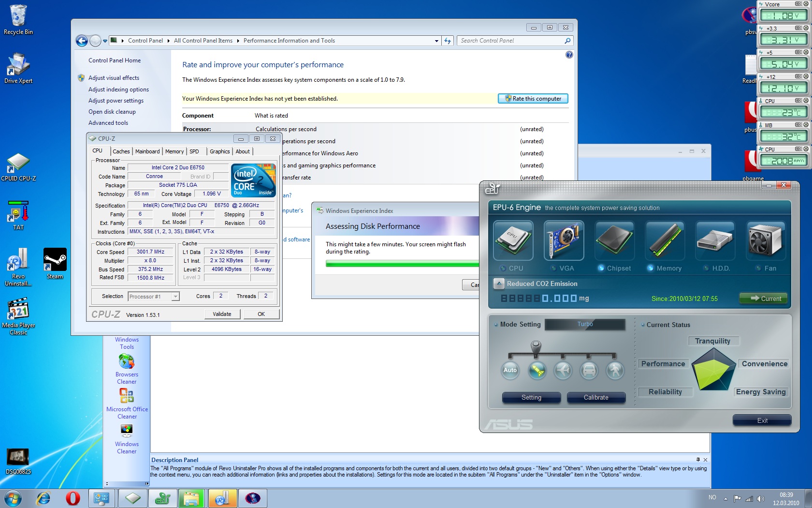Viewport: 812px width, 508px height.
Task: Open Advanced tools link
Action: pos(108,123)
